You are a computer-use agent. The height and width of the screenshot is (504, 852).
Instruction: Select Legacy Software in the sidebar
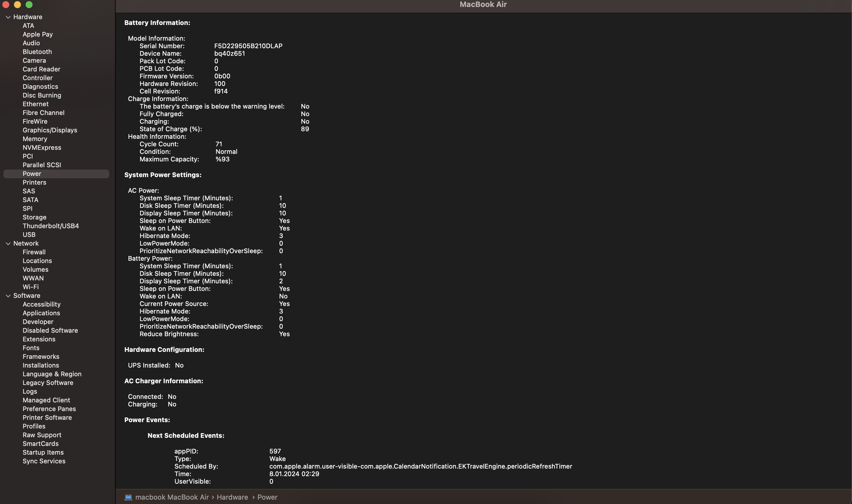pos(48,383)
